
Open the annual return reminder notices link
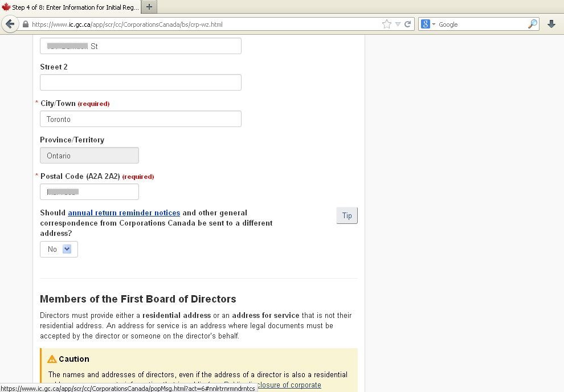pos(124,213)
